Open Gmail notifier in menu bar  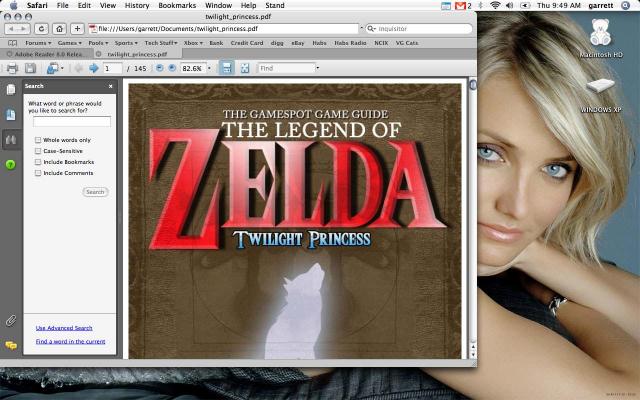461,6
